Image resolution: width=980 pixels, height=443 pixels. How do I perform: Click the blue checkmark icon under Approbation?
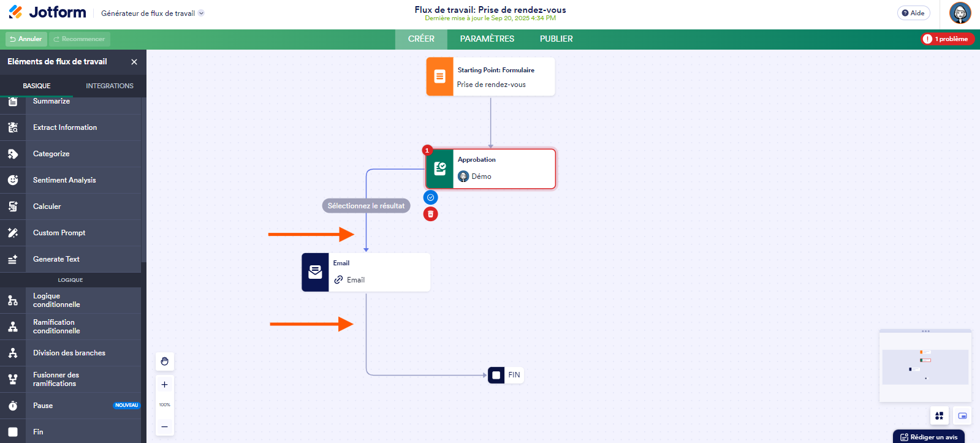[x=431, y=197]
